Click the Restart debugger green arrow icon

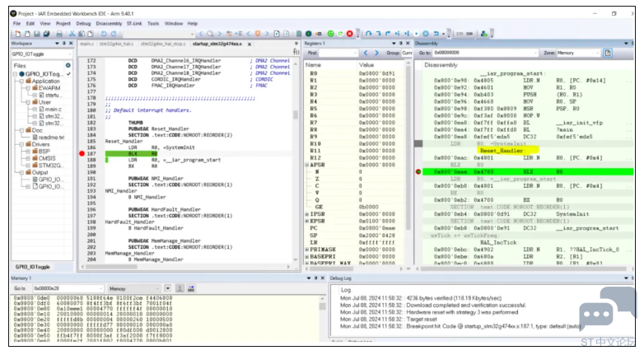coord(340,34)
